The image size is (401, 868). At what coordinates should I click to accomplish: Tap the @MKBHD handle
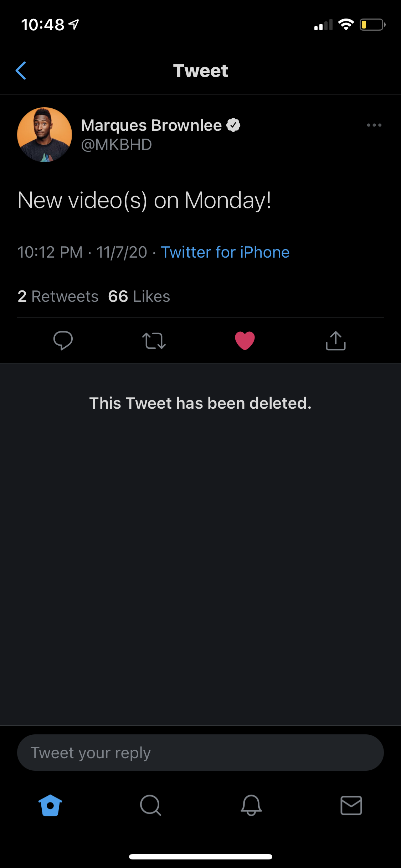point(117,145)
